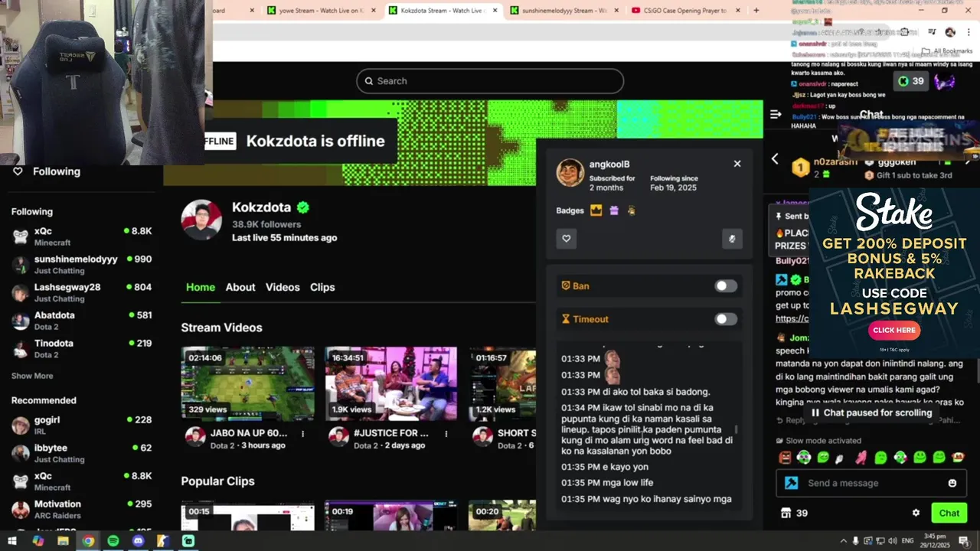The image size is (980, 551).
Task: Open Motivation ARC Raiders channel
Action: [x=81, y=509]
